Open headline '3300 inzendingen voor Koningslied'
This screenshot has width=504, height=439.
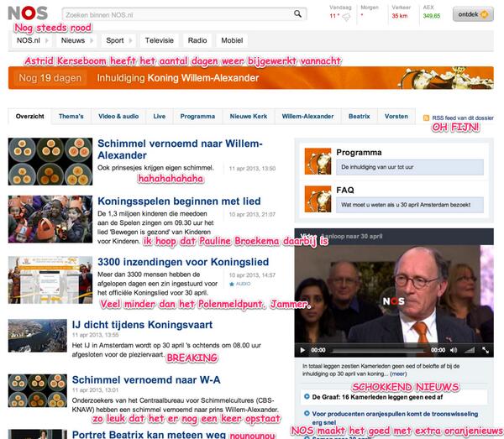click(x=183, y=262)
